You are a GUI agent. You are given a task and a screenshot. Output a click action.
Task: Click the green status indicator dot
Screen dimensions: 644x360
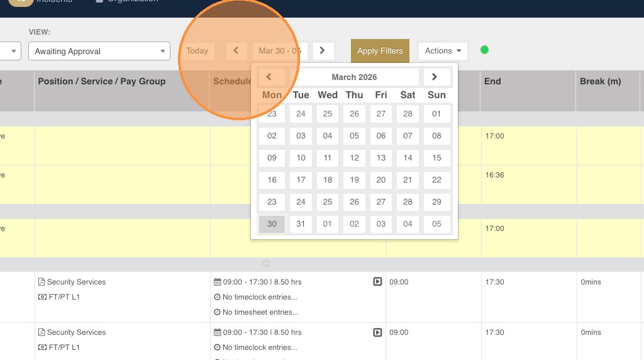pyautogui.click(x=485, y=50)
